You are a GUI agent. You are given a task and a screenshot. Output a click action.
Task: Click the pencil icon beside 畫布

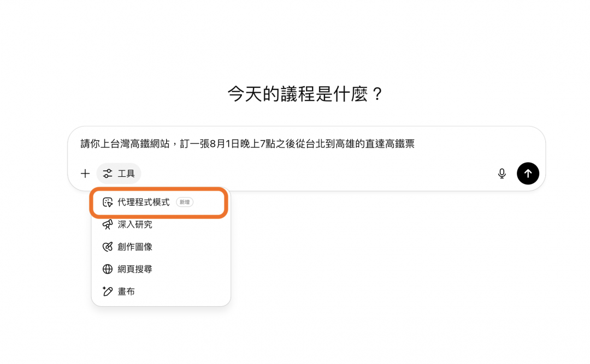tap(108, 291)
